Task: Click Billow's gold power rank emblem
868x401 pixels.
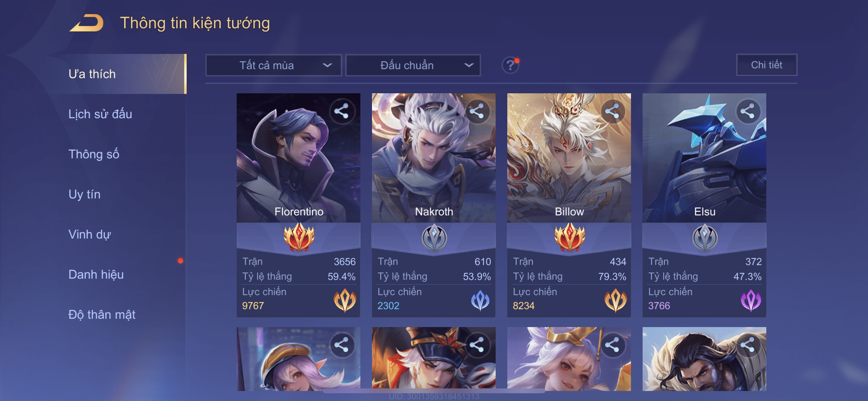Action: click(x=615, y=300)
